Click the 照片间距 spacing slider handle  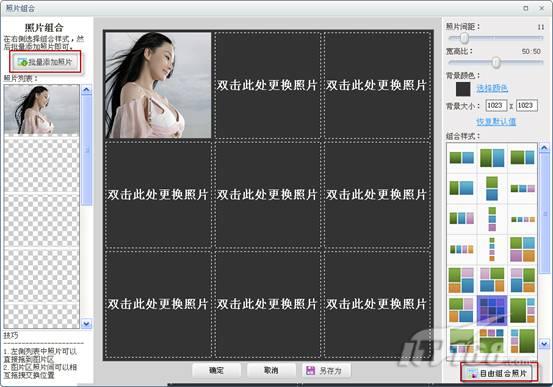(x=464, y=38)
